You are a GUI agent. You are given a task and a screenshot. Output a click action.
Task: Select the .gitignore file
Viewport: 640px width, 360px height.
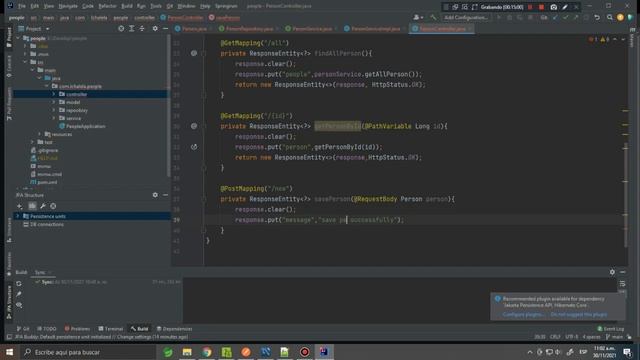pyautogui.click(x=44, y=150)
